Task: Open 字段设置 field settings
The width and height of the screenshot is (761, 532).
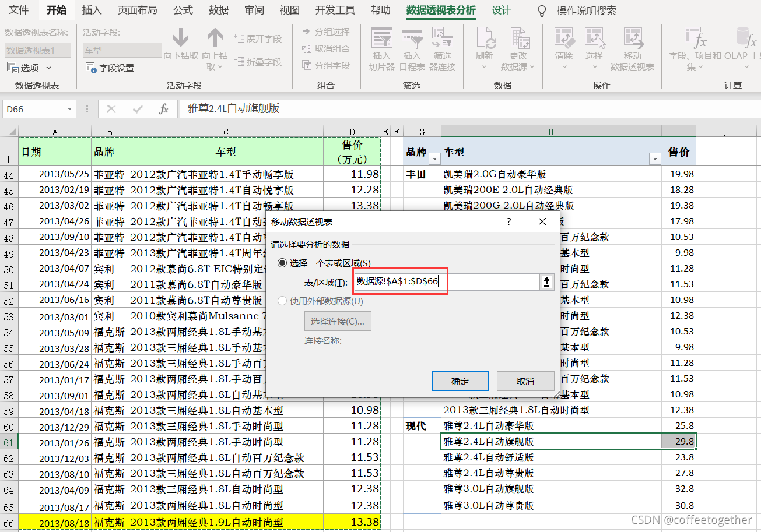Action: tap(110, 68)
